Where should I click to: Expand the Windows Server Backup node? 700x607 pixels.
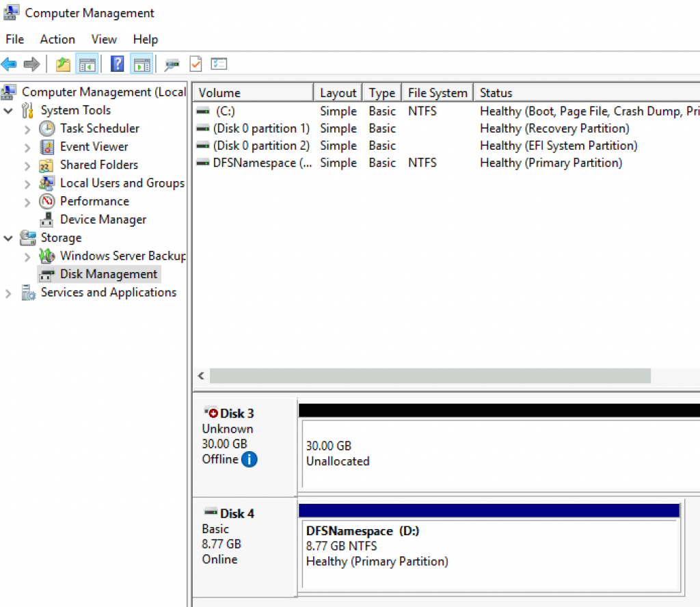pos(27,256)
